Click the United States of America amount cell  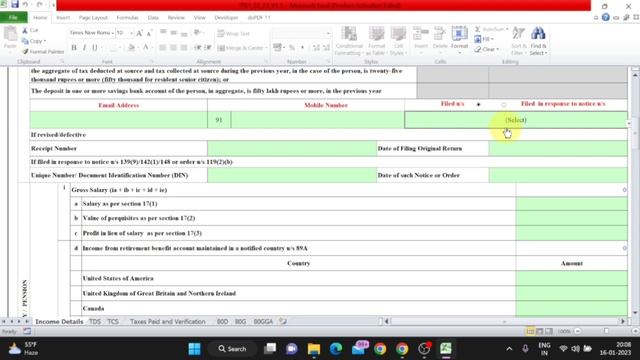(x=571, y=278)
